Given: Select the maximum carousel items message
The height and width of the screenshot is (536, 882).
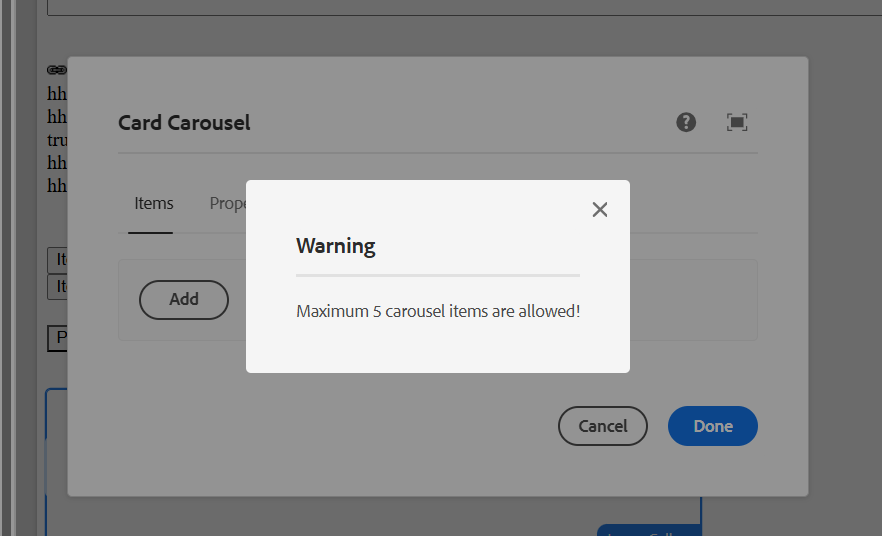Looking at the screenshot, I should pos(438,311).
